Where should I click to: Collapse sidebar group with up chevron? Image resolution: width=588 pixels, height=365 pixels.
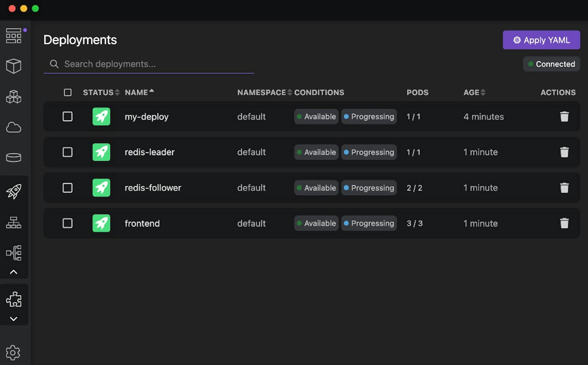(13, 272)
